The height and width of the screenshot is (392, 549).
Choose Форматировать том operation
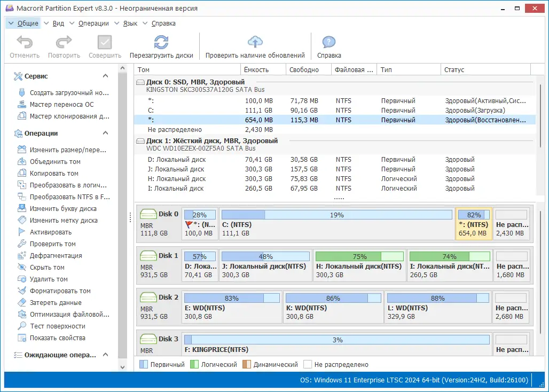point(60,291)
